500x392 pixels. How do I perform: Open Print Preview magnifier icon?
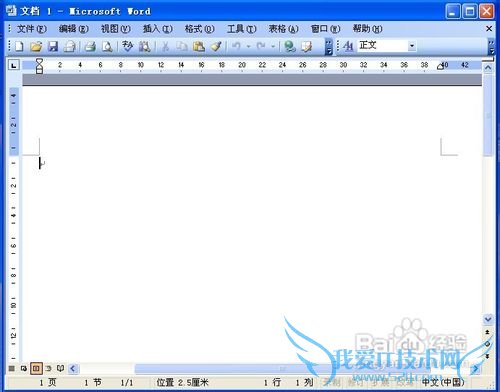107,46
